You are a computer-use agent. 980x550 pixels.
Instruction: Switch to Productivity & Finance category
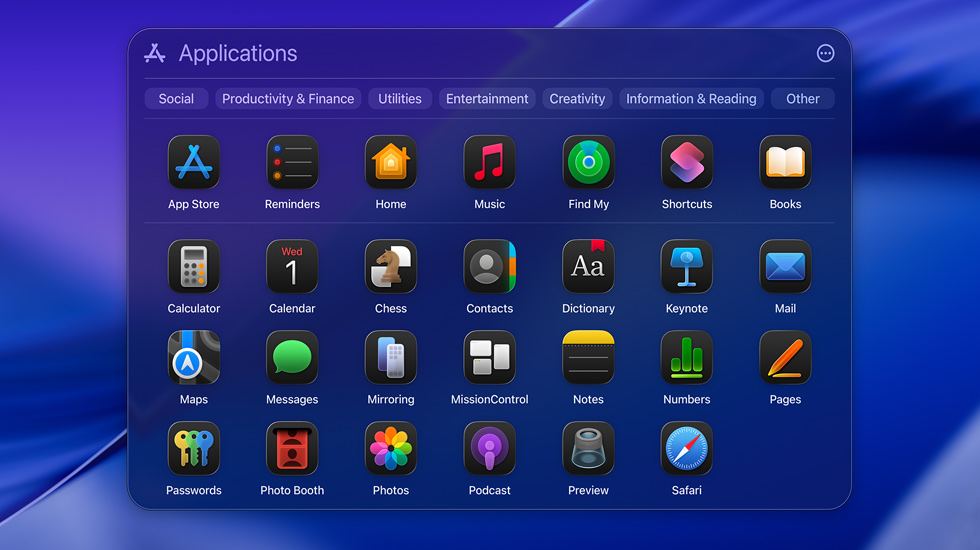288,99
